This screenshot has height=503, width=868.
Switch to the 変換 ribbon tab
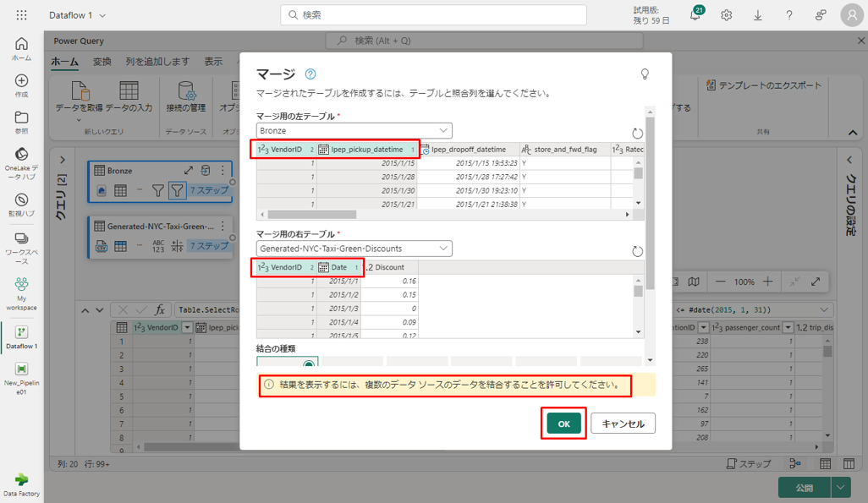click(x=102, y=62)
